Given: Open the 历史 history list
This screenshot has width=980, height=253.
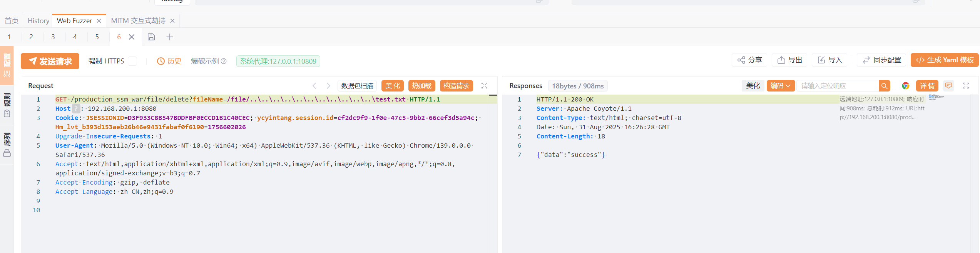Looking at the screenshot, I should [x=169, y=61].
